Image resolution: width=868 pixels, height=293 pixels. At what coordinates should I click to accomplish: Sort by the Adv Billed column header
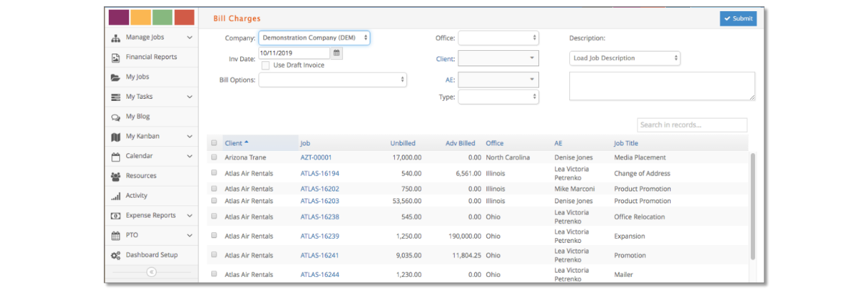[x=460, y=143]
